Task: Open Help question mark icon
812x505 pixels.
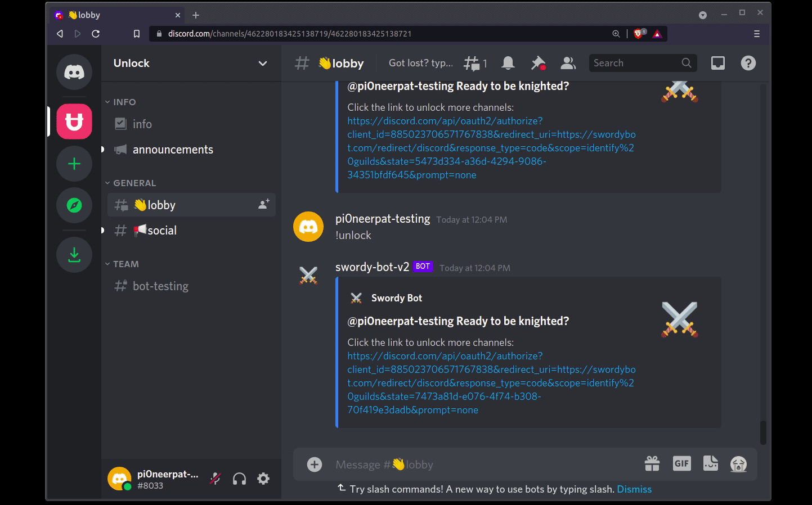Action: click(x=748, y=63)
